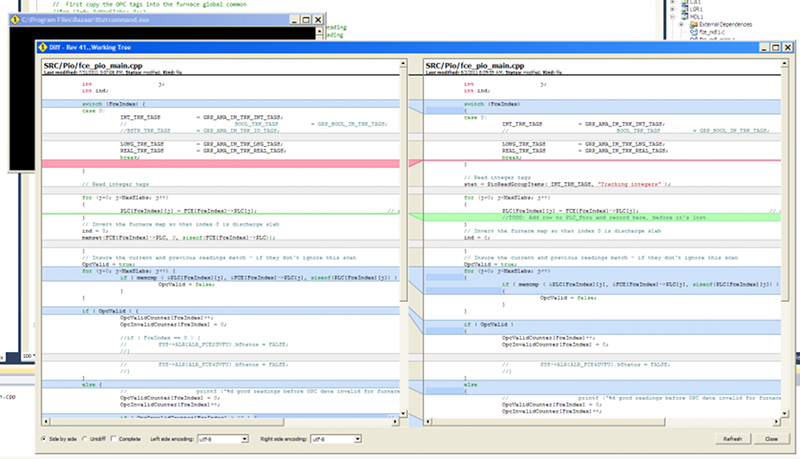The height and width of the screenshot is (459, 800).
Task: Minimize the tbzrcommand.exe console window
Action: tap(294, 19)
